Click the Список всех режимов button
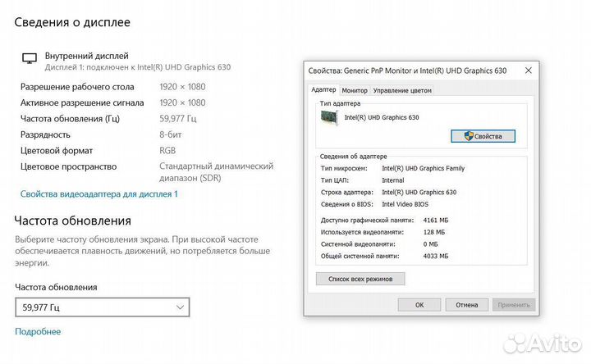591x364 pixels. pos(360,279)
